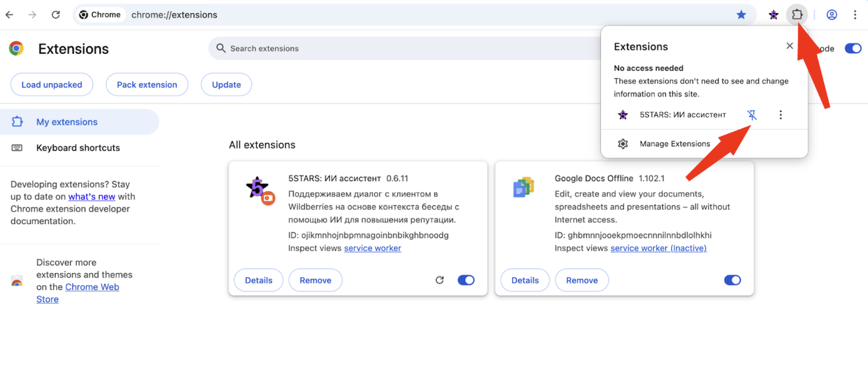Open the what's new link
The height and width of the screenshot is (371, 868).
92,197
